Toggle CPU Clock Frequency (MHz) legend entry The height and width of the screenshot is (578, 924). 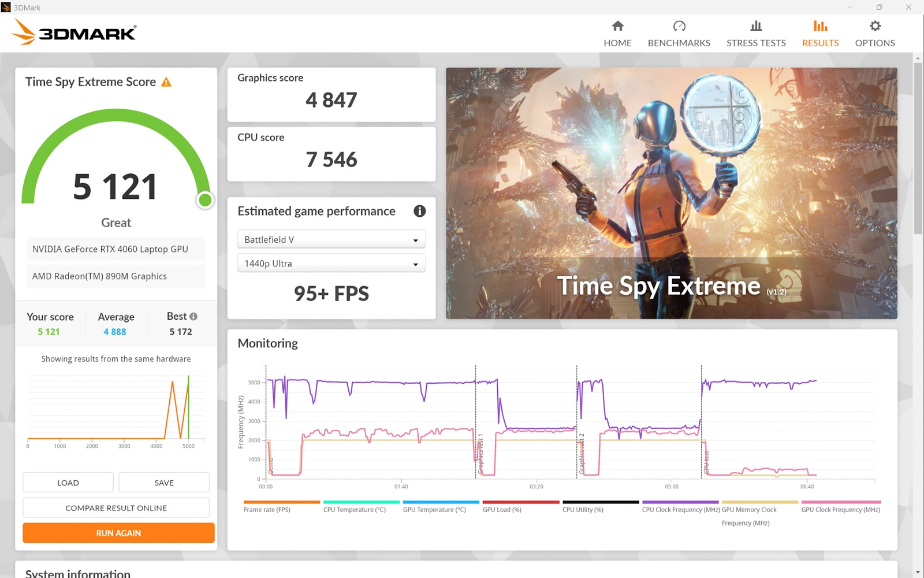pos(681,507)
